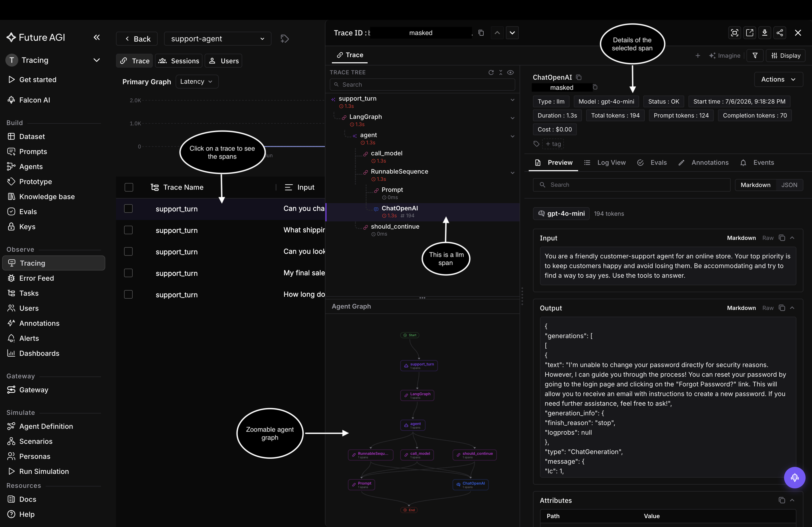Open Knowledge base in sidebar

point(47,197)
